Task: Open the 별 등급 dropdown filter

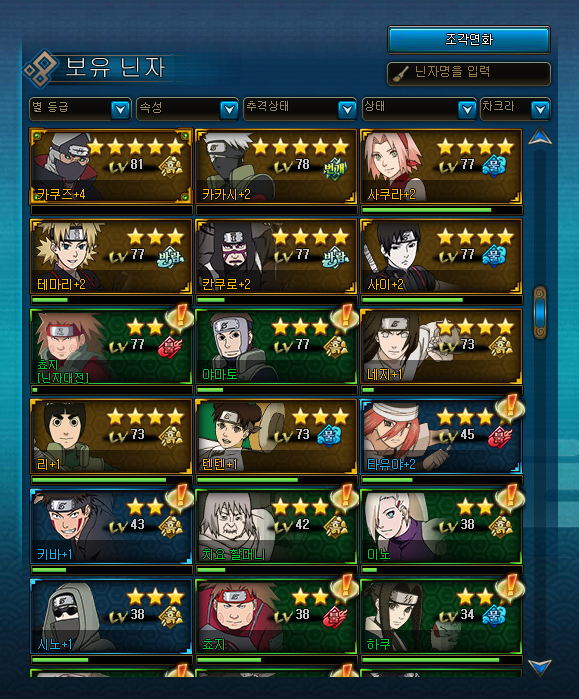Action: coord(80,109)
